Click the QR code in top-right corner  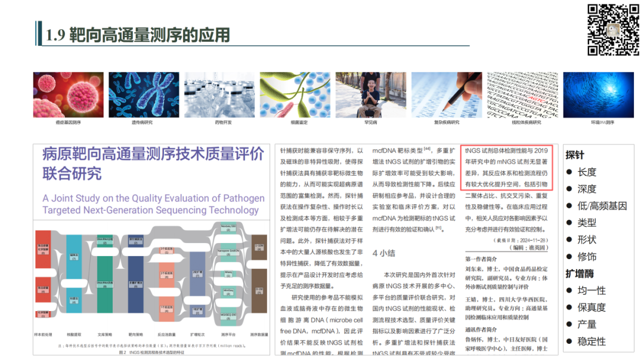pos(614,30)
